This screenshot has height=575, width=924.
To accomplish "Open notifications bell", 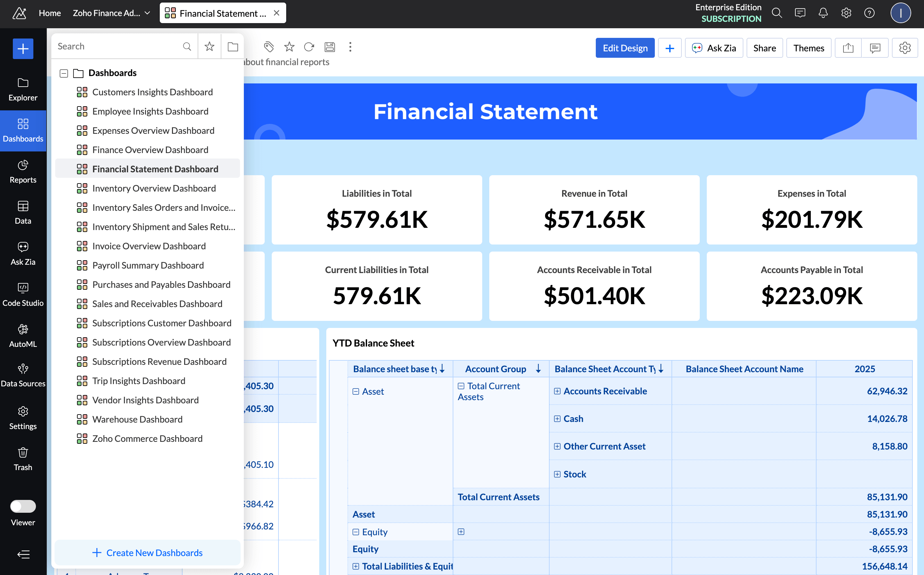I will 823,13.
